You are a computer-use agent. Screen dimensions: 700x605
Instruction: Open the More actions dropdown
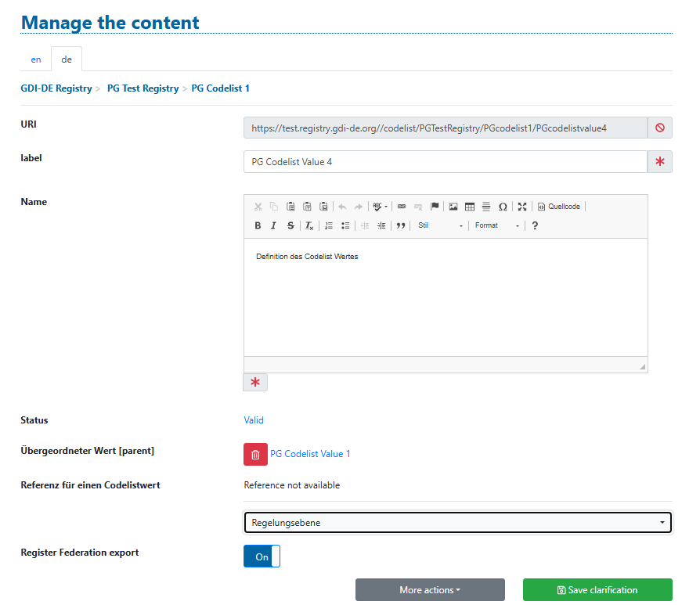tap(430, 590)
